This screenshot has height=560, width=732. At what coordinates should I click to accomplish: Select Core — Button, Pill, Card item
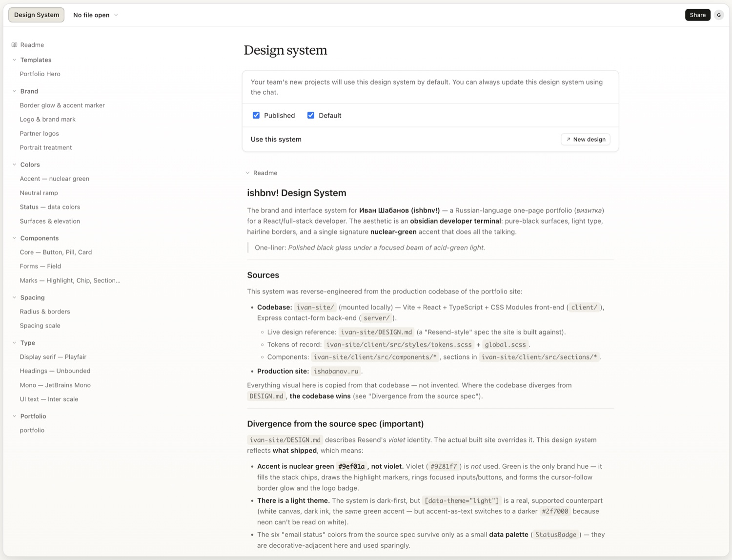point(56,252)
